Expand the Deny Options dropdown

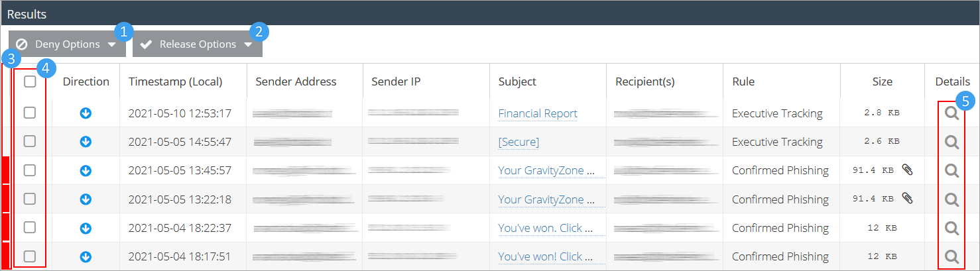pyautogui.click(x=67, y=44)
